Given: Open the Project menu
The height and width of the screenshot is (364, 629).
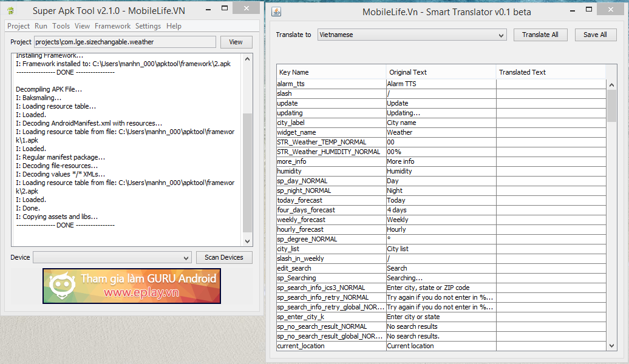Looking at the screenshot, I should [x=18, y=26].
